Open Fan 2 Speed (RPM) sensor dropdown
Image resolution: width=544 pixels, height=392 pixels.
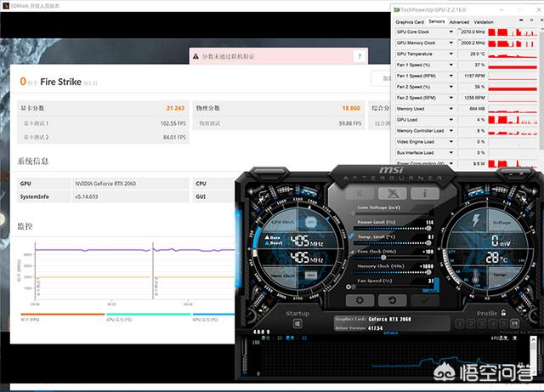[x=451, y=98]
